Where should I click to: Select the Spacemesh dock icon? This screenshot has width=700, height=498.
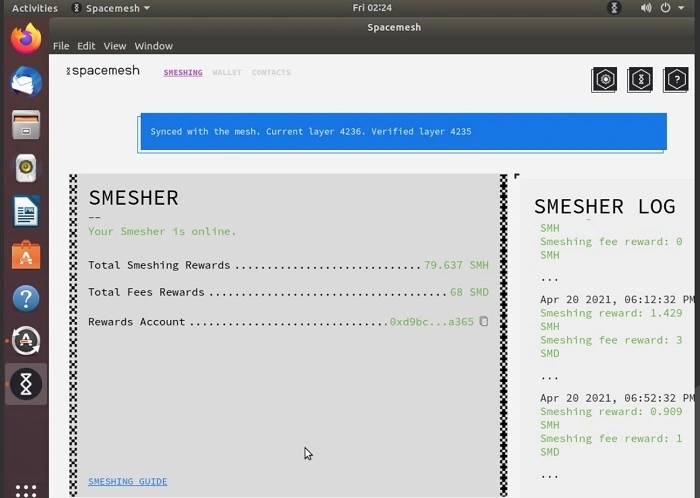[x=26, y=384]
